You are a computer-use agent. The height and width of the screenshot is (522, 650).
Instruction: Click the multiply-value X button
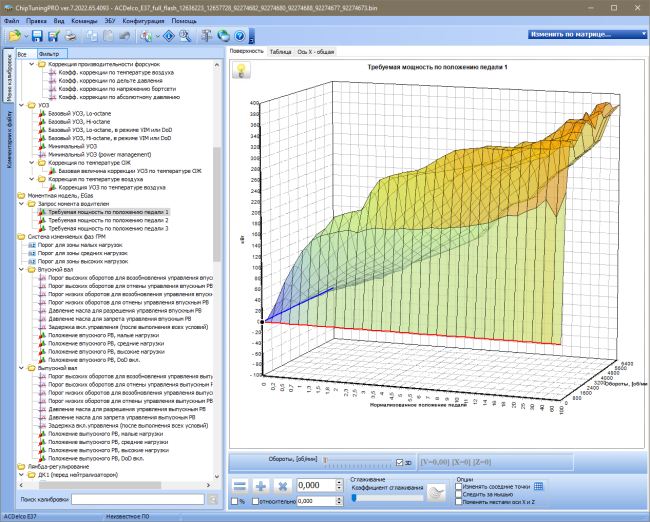(x=283, y=486)
